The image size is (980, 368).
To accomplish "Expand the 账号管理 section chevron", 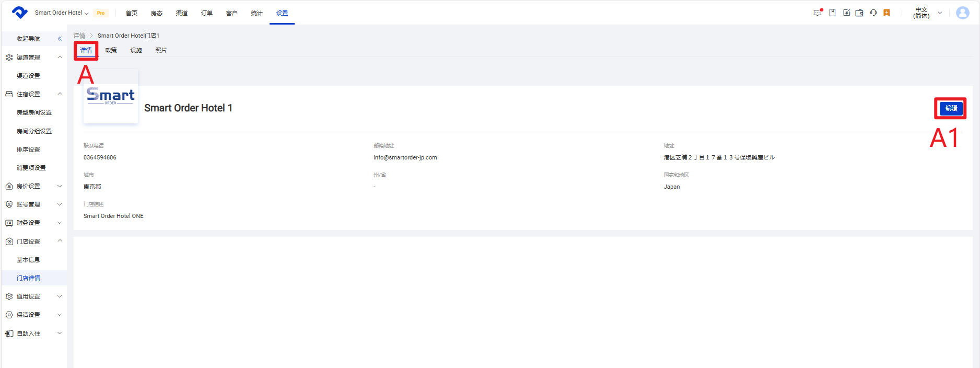I will (60, 204).
